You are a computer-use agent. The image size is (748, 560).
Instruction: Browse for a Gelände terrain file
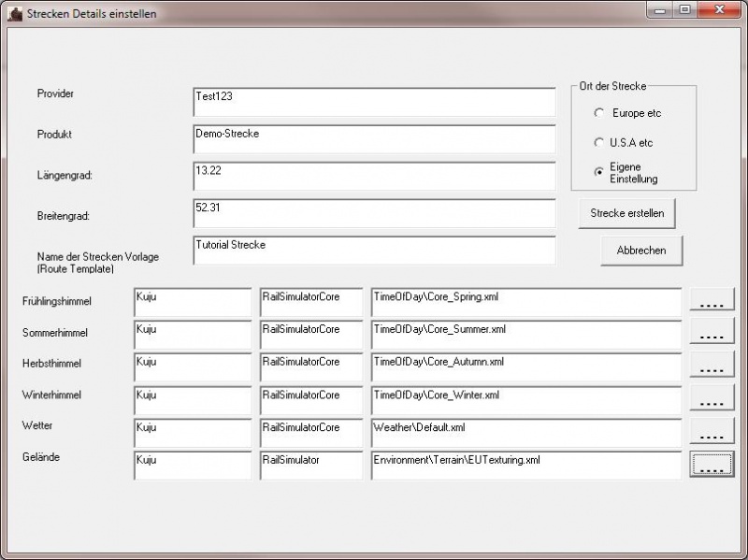[x=712, y=463]
